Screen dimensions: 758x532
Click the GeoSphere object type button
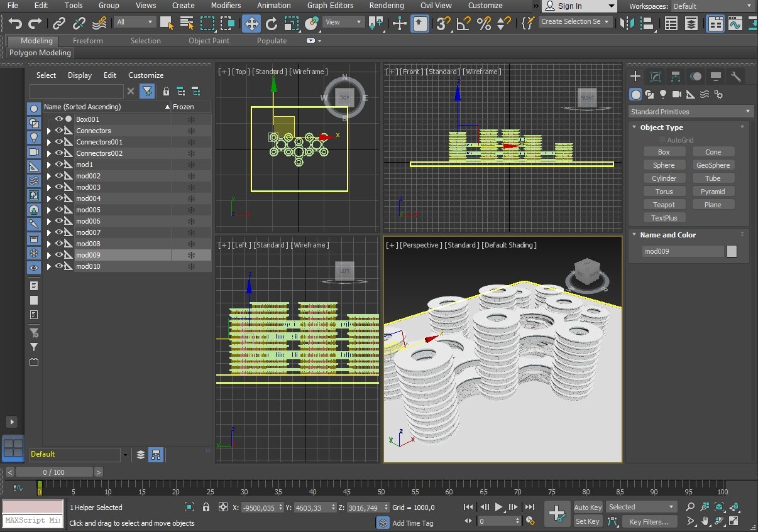(713, 165)
